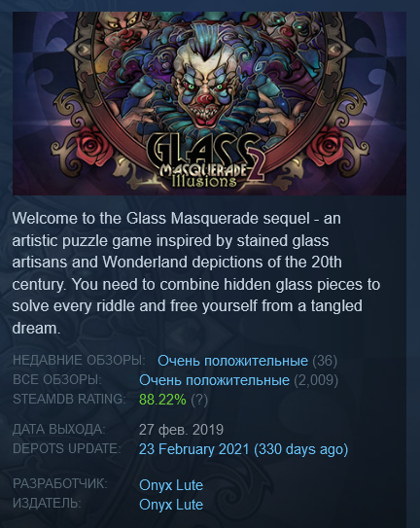
Task: Click the game description paragraph text
Action: click(x=196, y=273)
